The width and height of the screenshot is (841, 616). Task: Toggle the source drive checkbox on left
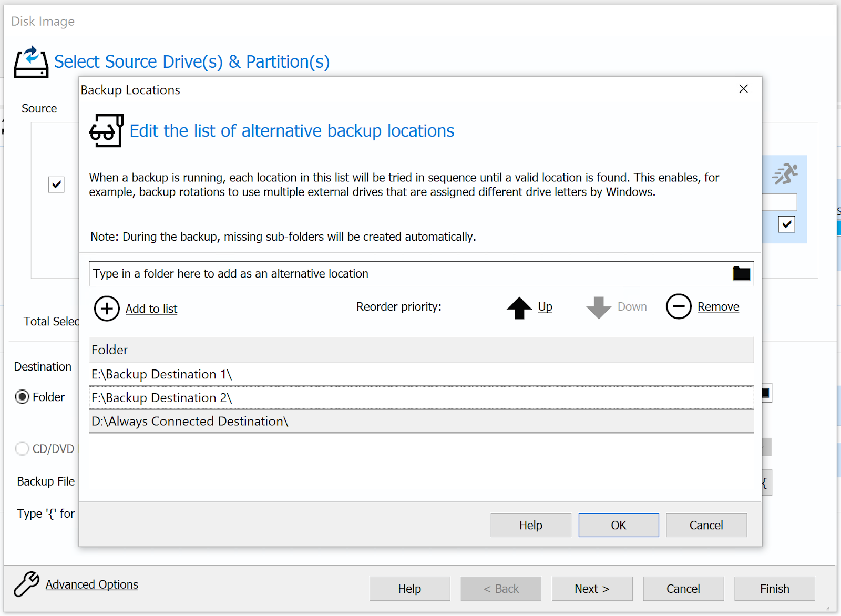[56, 184]
